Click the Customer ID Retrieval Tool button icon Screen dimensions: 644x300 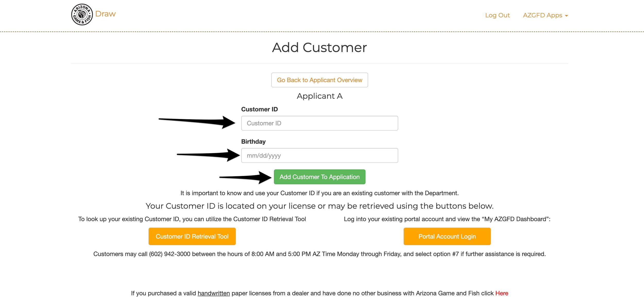(192, 236)
